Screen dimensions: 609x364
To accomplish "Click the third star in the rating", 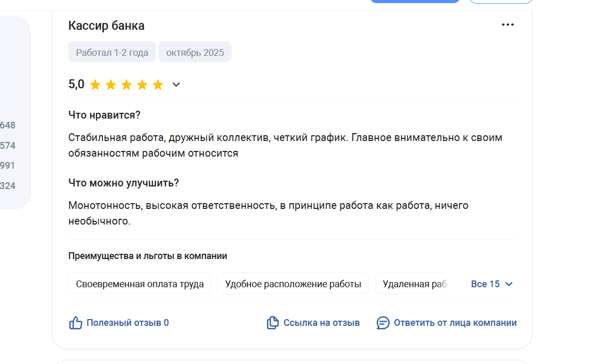I will pyautogui.click(x=127, y=85).
